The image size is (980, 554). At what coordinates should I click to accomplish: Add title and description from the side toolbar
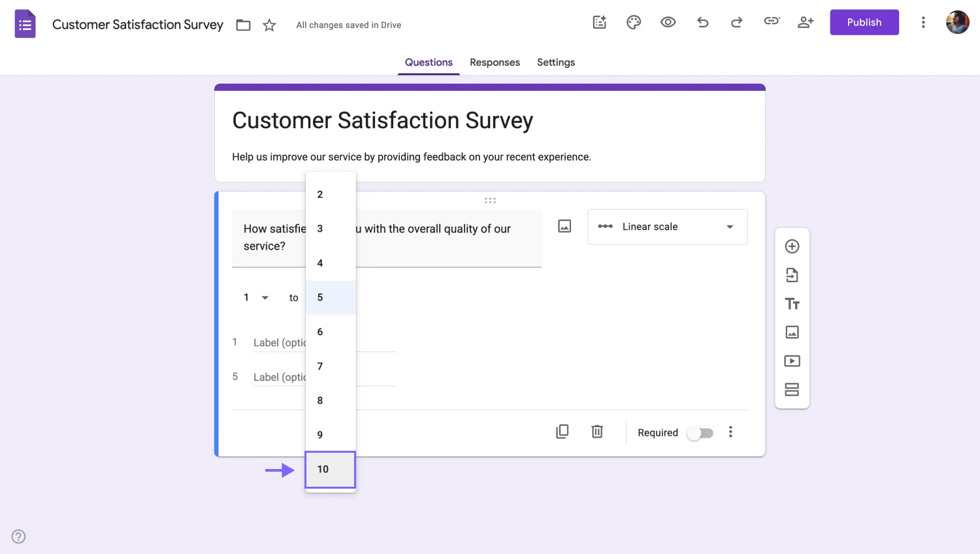coord(792,304)
